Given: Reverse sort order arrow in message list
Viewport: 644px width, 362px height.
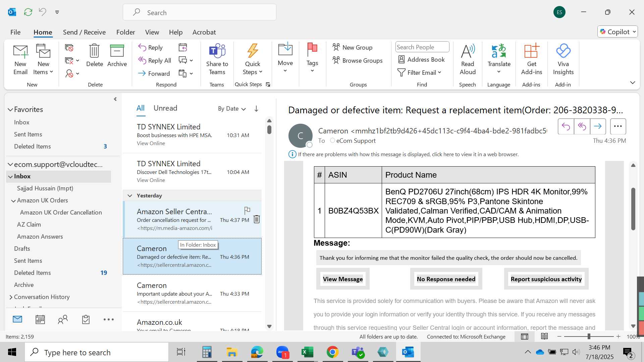Looking at the screenshot, I should pyautogui.click(x=256, y=109).
